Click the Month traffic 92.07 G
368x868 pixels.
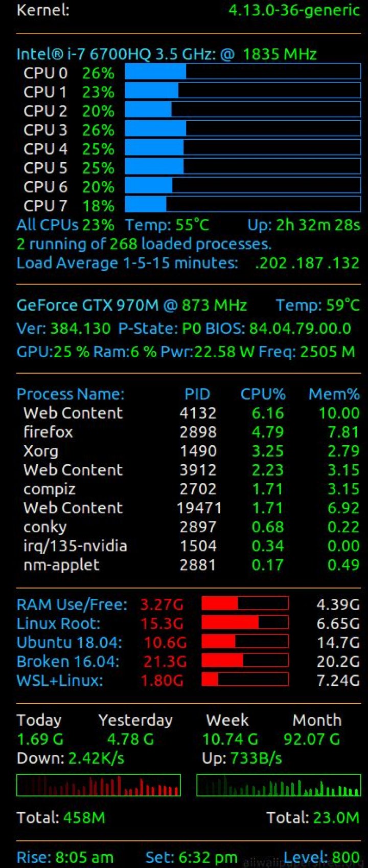[x=312, y=739]
